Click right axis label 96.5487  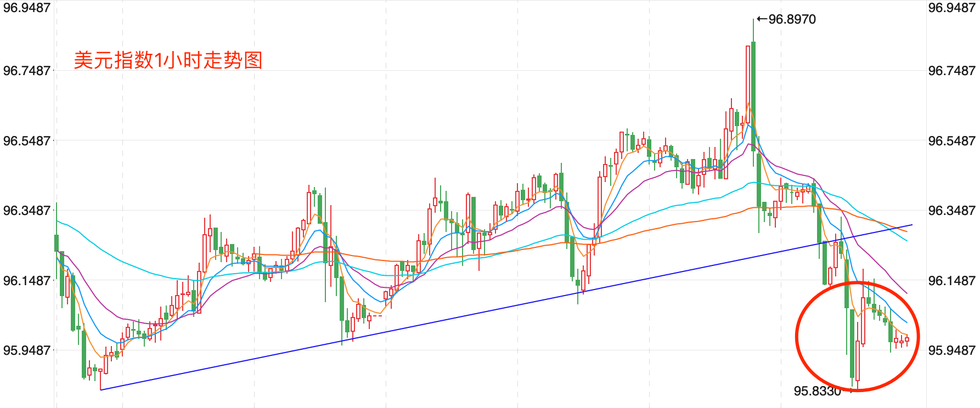[x=951, y=141]
